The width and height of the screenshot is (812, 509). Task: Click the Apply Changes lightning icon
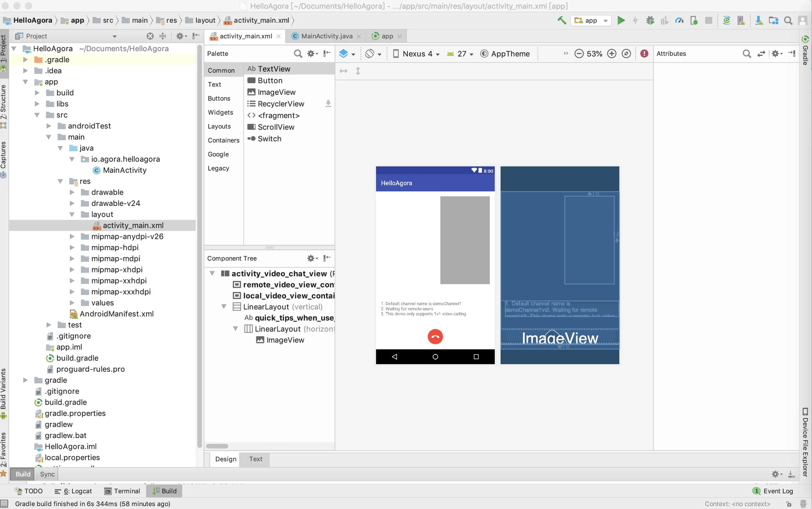(x=635, y=20)
